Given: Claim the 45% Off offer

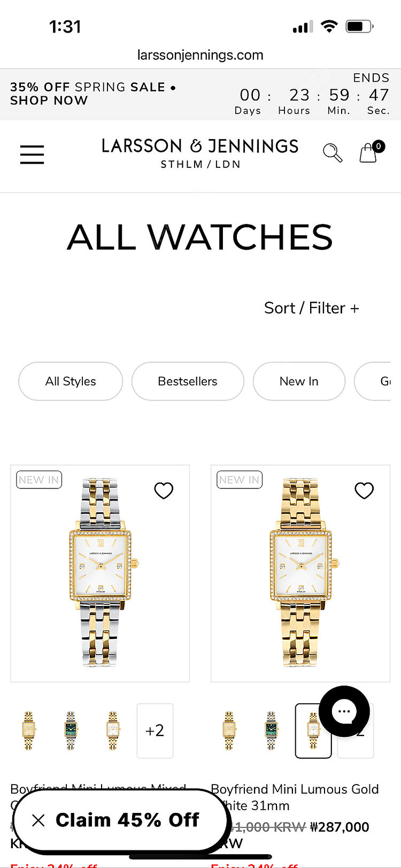Looking at the screenshot, I should (x=127, y=820).
